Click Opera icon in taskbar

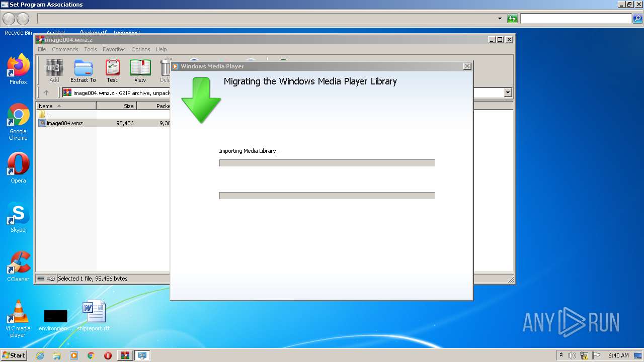point(108,355)
